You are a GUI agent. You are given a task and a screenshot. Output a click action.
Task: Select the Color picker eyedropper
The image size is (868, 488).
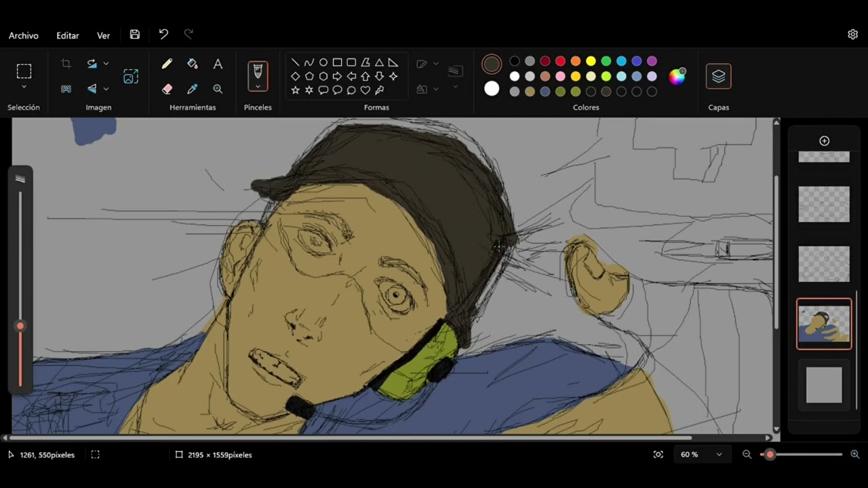pos(193,89)
